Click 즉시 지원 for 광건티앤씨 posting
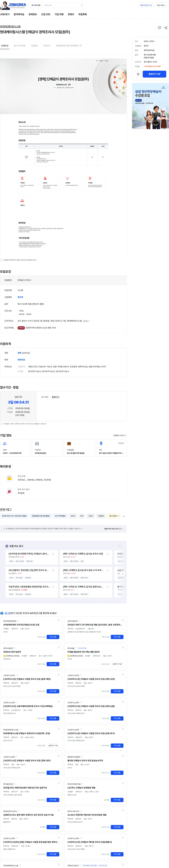Image resolution: width=169 pixels, height=868 pixels. pos(117,637)
